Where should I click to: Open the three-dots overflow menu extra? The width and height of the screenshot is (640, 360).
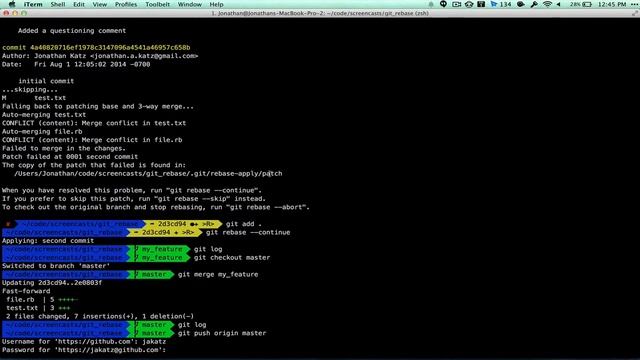(634, 4)
